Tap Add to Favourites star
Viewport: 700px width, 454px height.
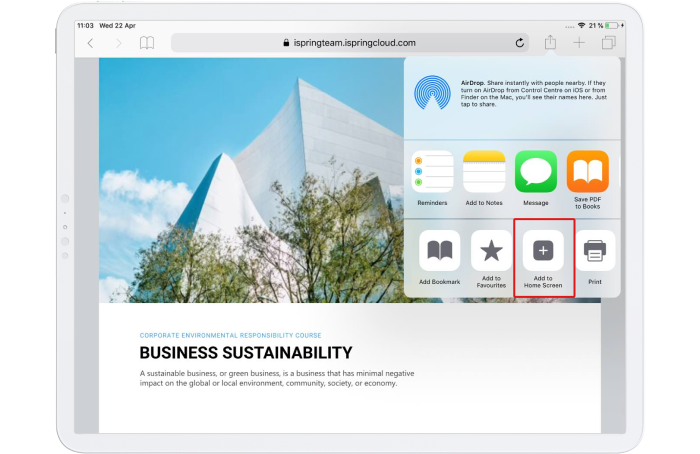[x=491, y=251]
